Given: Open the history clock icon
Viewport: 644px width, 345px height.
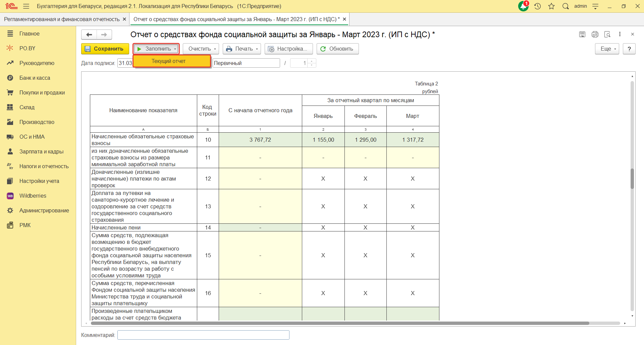Looking at the screenshot, I should point(537,6).
